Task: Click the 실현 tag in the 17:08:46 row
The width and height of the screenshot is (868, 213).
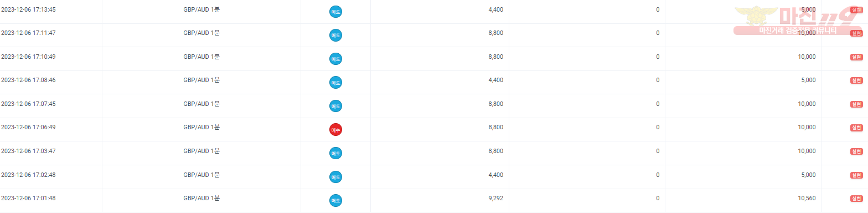Action: point(856,80)
